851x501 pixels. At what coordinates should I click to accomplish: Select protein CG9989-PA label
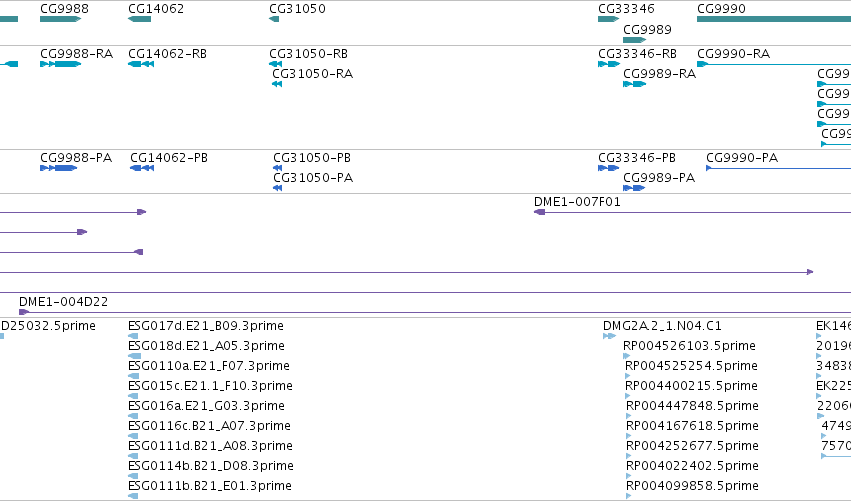[x=659, y=178]
